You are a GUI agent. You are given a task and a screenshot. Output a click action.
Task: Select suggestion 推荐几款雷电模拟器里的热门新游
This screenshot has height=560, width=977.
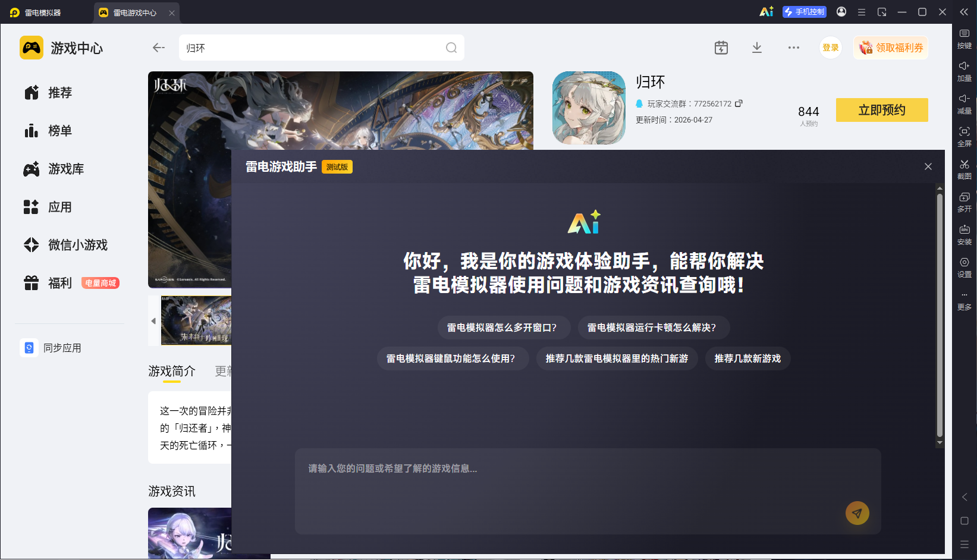click(x=617, y=358)
